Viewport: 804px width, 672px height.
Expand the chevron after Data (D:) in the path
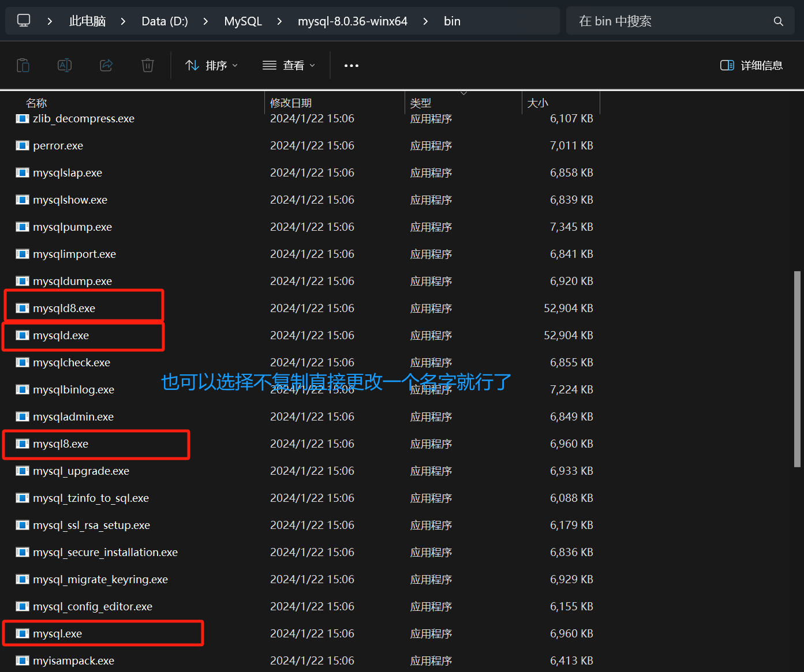205,21
